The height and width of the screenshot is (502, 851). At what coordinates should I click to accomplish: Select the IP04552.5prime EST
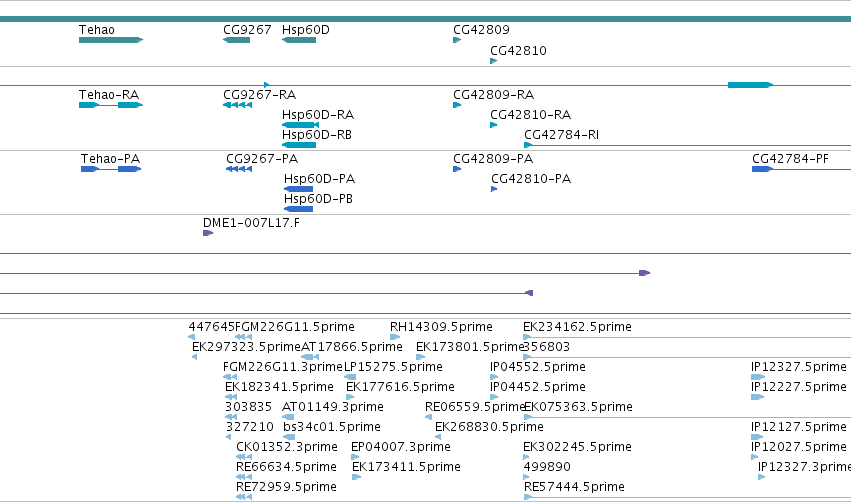pyautogui.click(x=493, y=377)
